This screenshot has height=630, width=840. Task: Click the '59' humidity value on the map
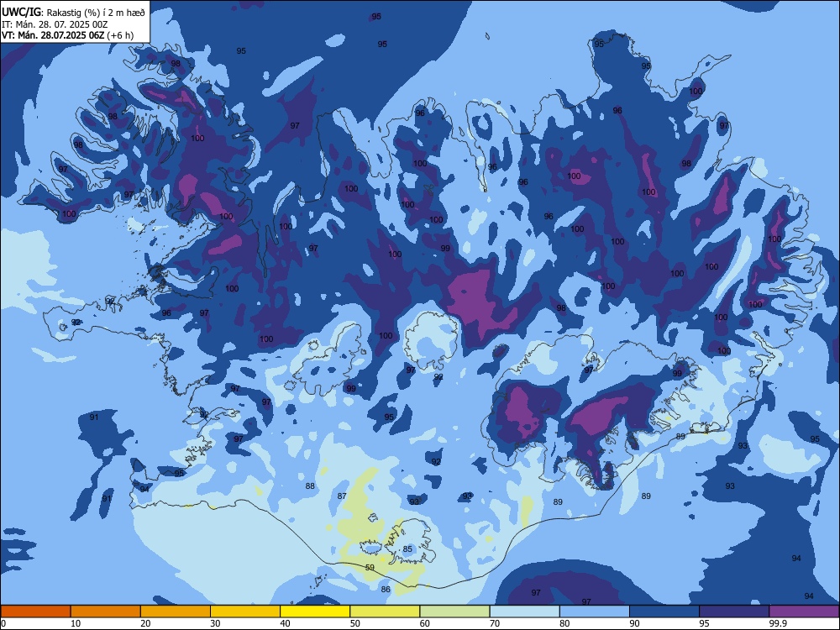click(370, 567)
